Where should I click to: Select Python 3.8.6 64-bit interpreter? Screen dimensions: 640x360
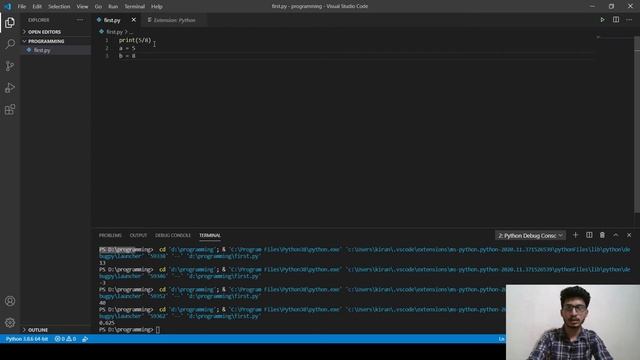pos(27,339)
